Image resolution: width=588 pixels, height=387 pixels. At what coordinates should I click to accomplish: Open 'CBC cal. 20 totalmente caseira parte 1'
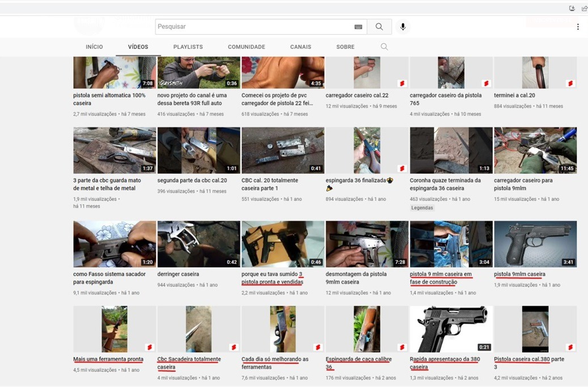(x=270, y=184)
